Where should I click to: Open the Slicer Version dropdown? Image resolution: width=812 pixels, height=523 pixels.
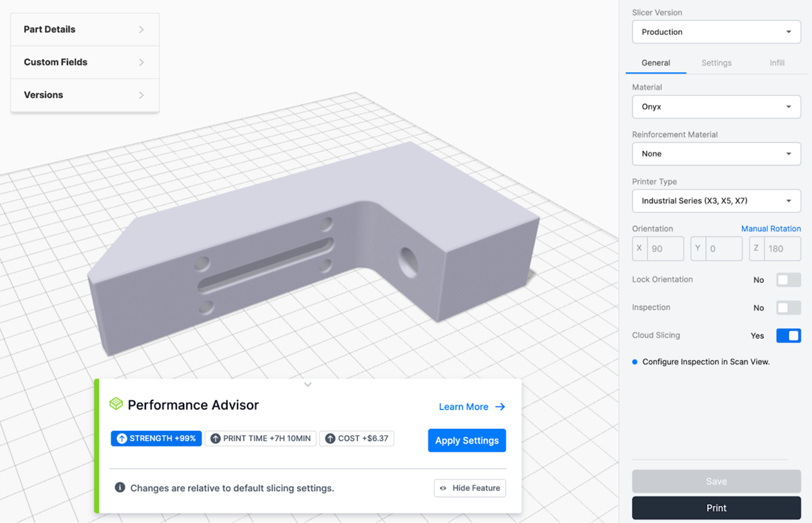716,32
